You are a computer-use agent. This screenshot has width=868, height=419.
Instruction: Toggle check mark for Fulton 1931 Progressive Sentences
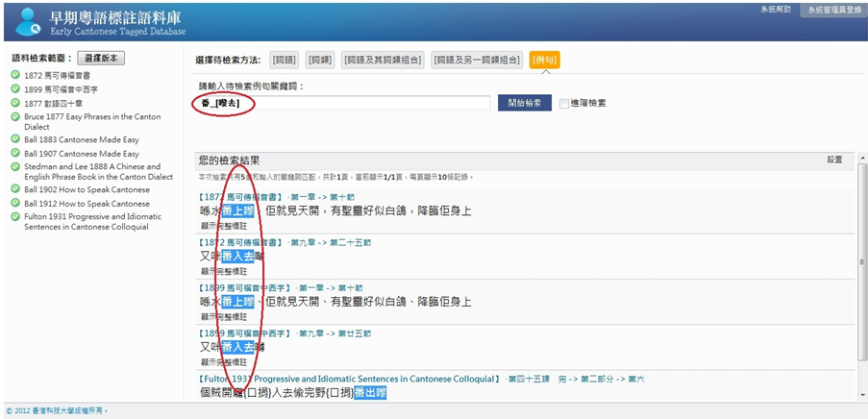15,216
